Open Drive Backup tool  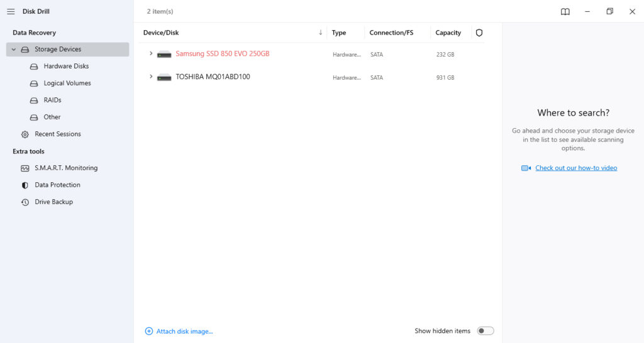[54, 202]
